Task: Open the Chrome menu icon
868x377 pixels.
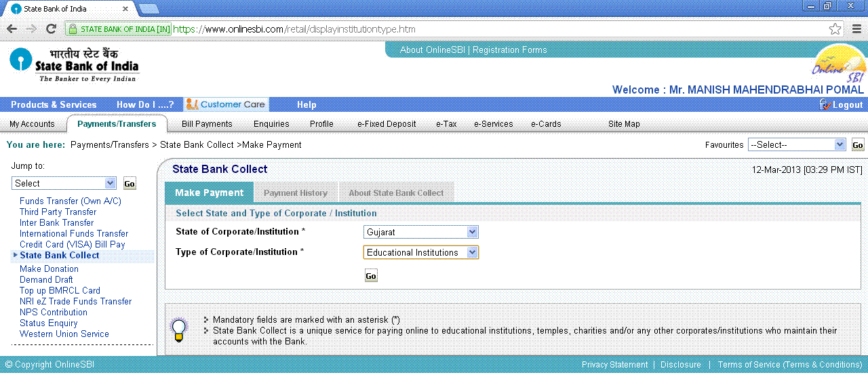Action: point(856,29)
